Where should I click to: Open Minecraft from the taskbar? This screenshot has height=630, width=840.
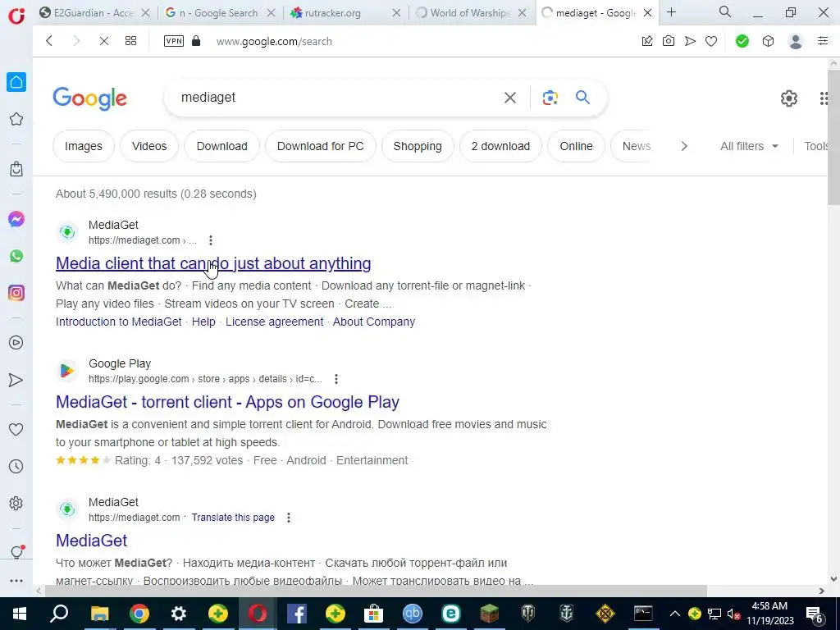(489, 614)
